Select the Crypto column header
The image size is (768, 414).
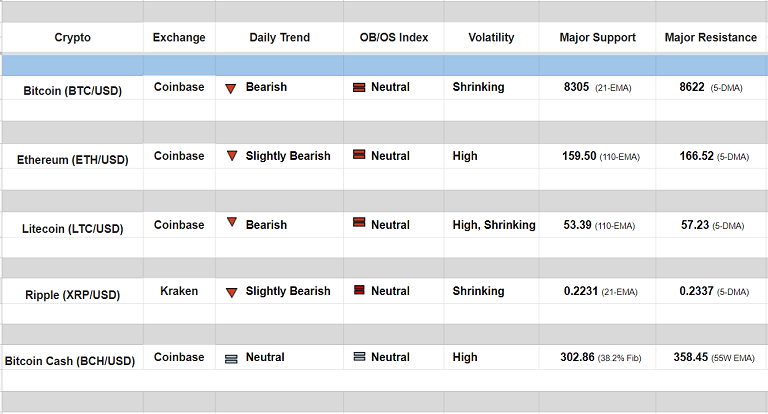point(72,38)
